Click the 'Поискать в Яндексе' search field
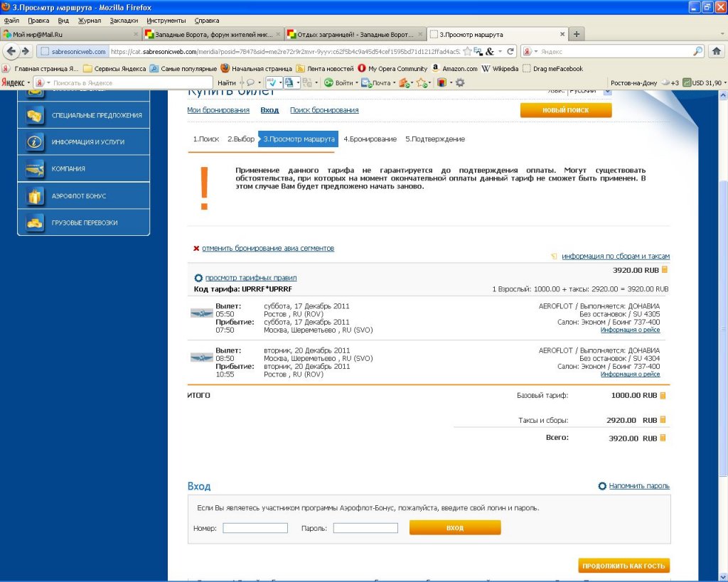Viewport: 728px width, 582px height. tap(129, 82)
